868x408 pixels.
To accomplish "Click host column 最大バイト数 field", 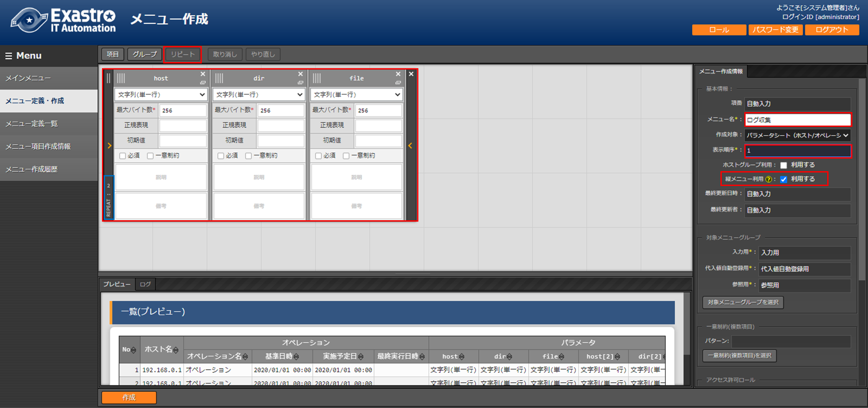I will coord(183,110).
